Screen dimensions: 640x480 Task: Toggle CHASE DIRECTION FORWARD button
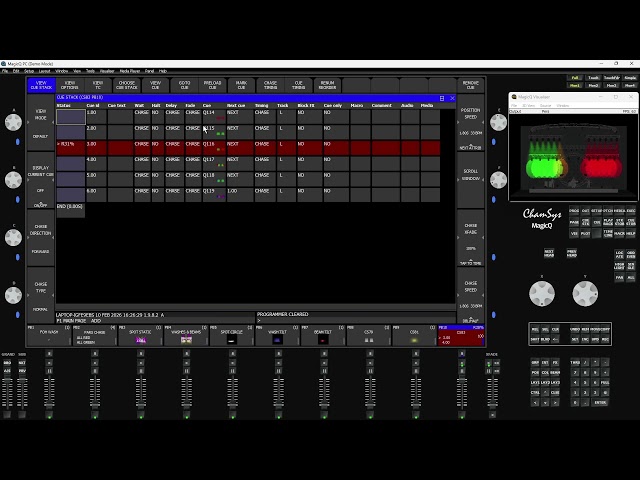tap(40, 238)
